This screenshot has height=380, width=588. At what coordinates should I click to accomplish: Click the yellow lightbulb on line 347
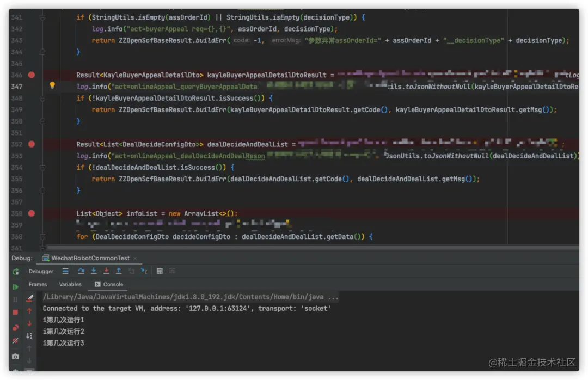(x=52, y=85)
